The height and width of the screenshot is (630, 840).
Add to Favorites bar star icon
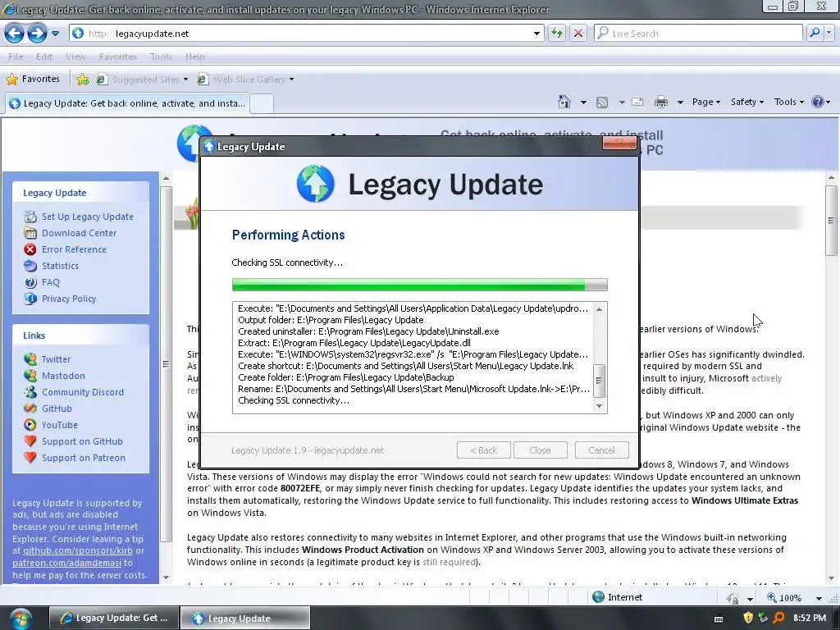click(x=83, y=80)
